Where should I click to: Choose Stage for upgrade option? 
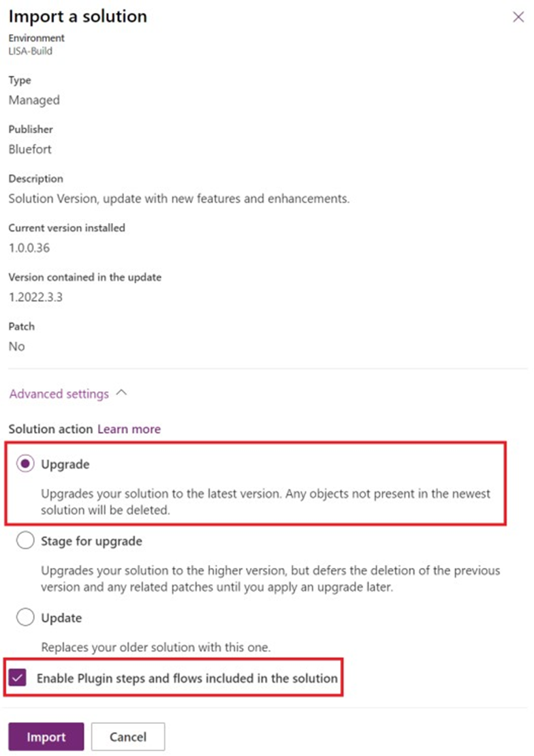click(x=25, y=540)
